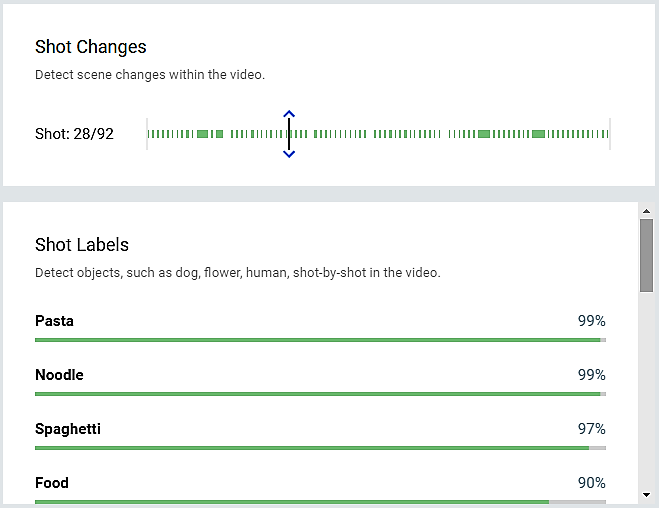Select the Pasta label
The image size is (659, 508).
54,321
